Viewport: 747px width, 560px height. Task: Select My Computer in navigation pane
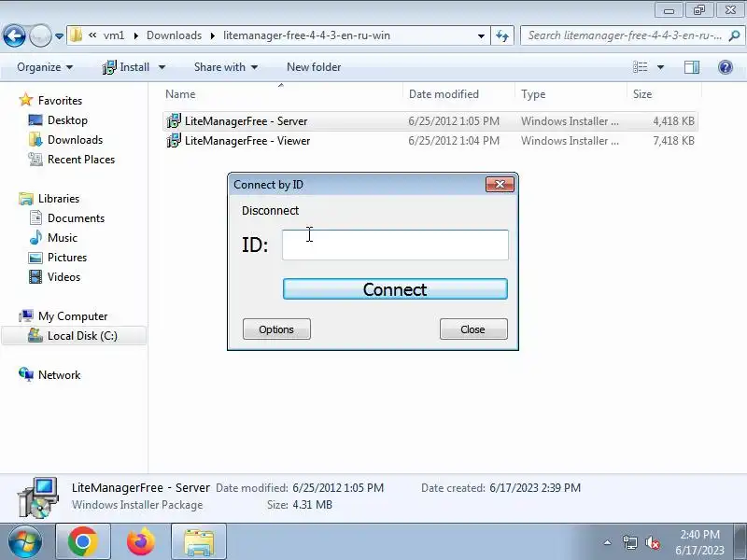pyautogui.click(x=73, y=315)
